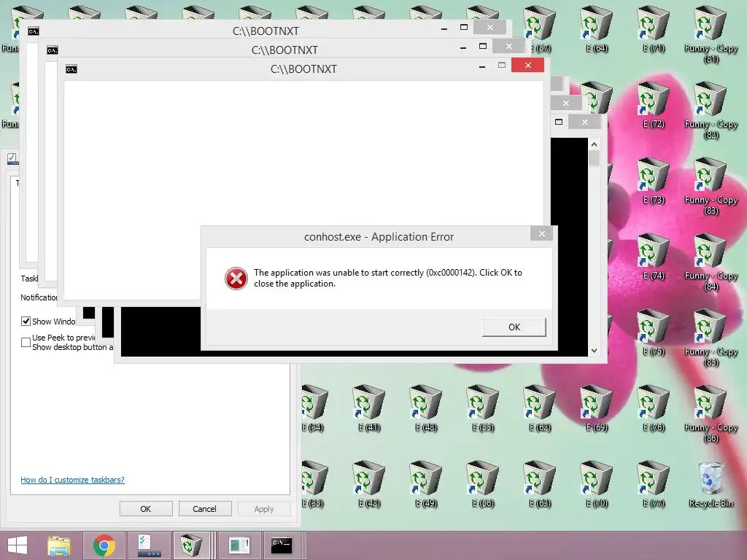Click the console window scrollbar thumb
Viewport: 747px width, 560px height.
click(x=594, y=158)
